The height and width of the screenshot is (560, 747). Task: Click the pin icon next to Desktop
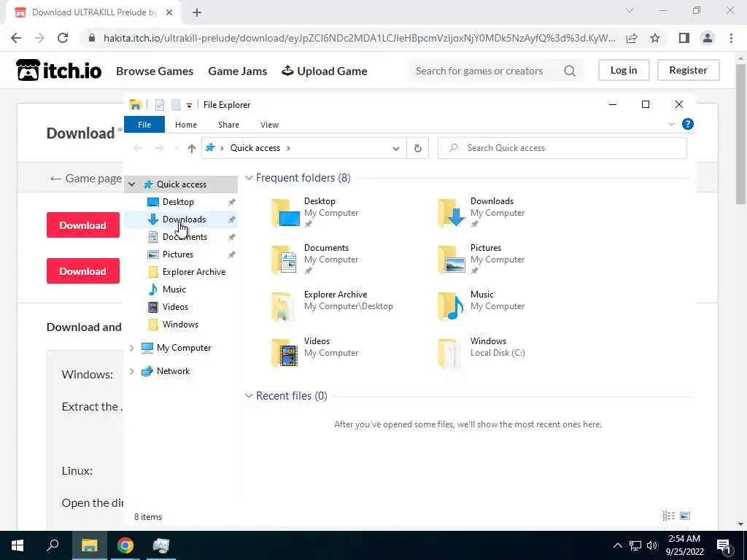[x=231, y=202]
